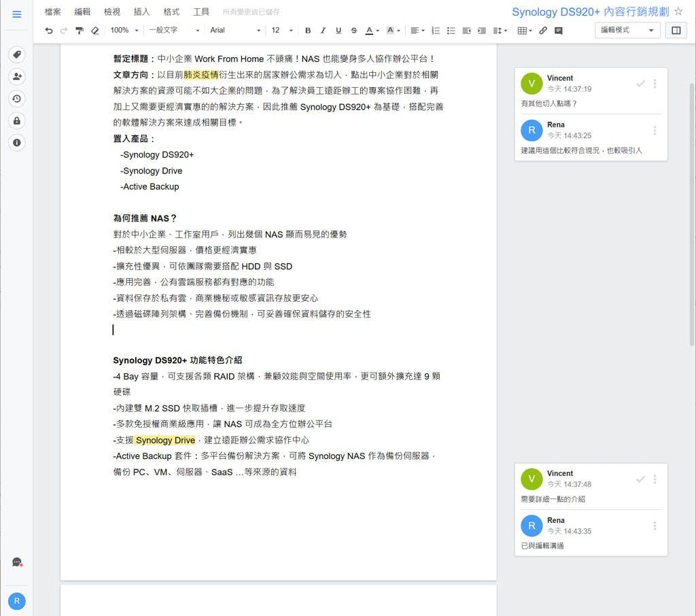Toggle bold formatting
Viewport: 696px width, 616px height.
coord(308,31)
